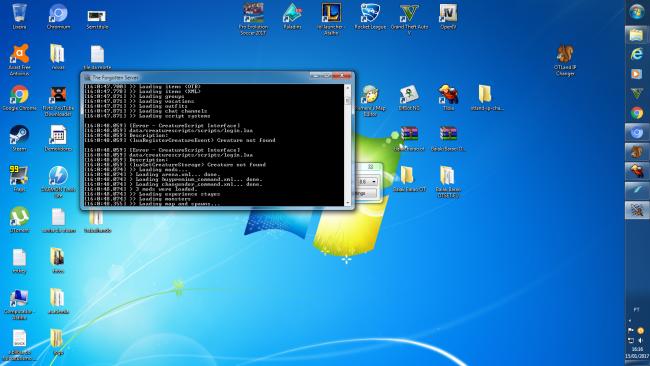Open the Baiak Barao OT folder

(x=409, y=179)
